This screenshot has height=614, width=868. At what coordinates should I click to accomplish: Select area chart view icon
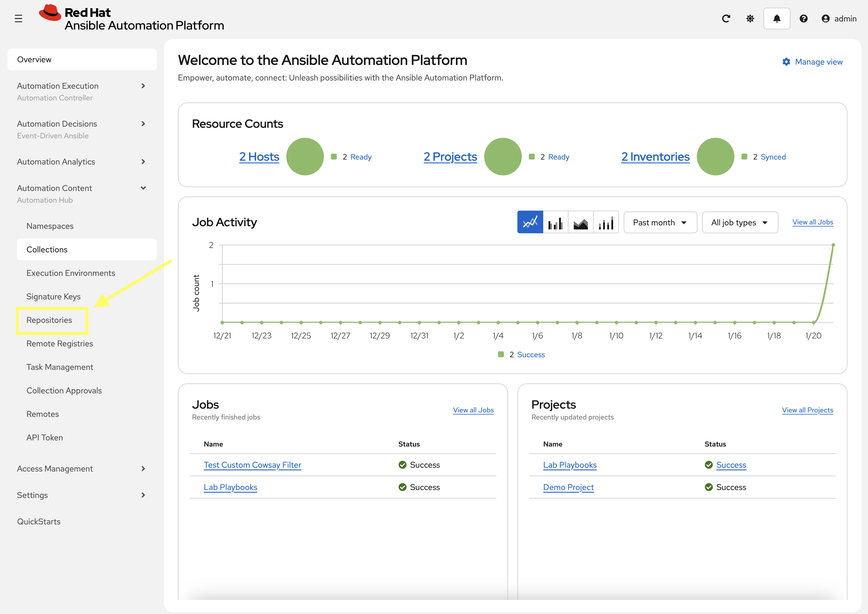click(581, 222)
